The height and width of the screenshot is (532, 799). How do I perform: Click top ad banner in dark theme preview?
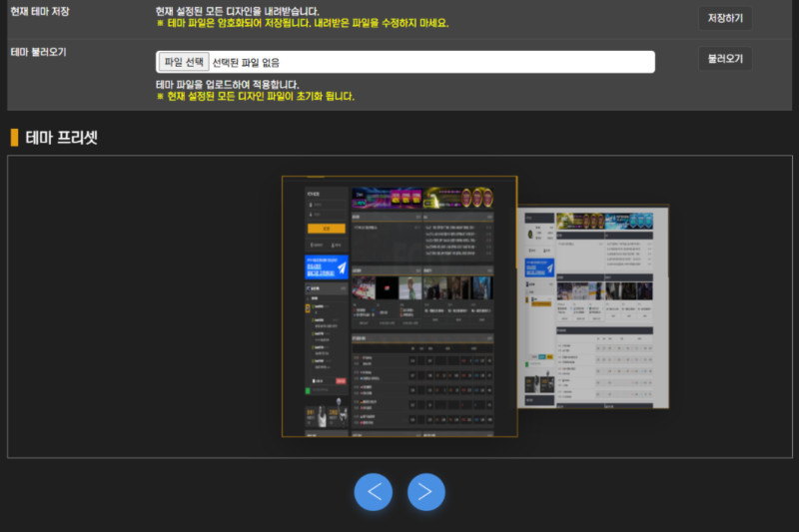(x=423, y=196)
